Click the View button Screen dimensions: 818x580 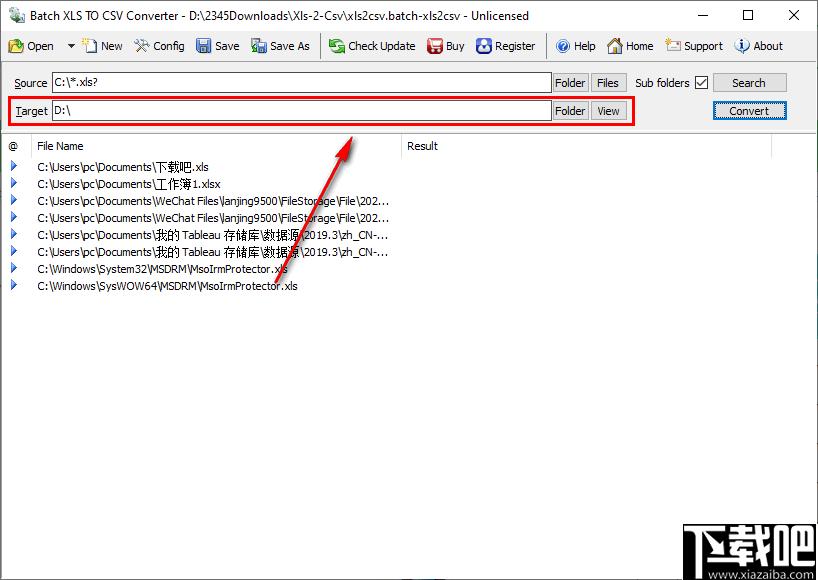pos(608,111)
